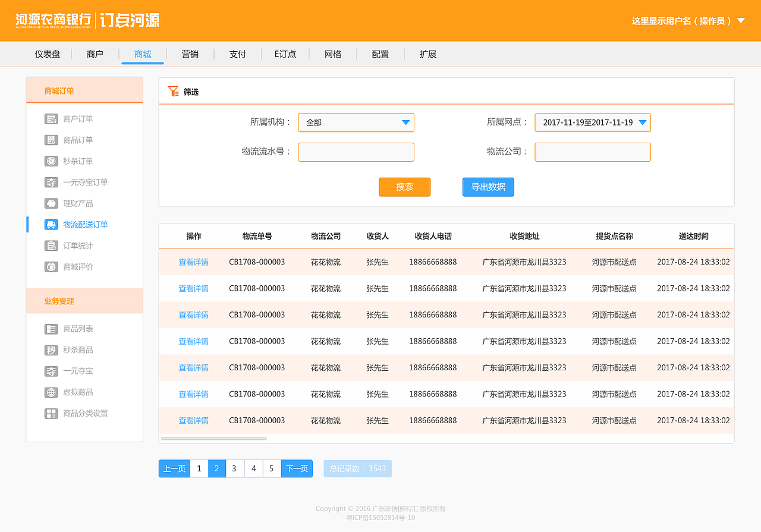The width and height of the screenshot is (761, 532).
Task: Open the 所属机构 dropdown showing 全部
Action: (x=356, y=122)
